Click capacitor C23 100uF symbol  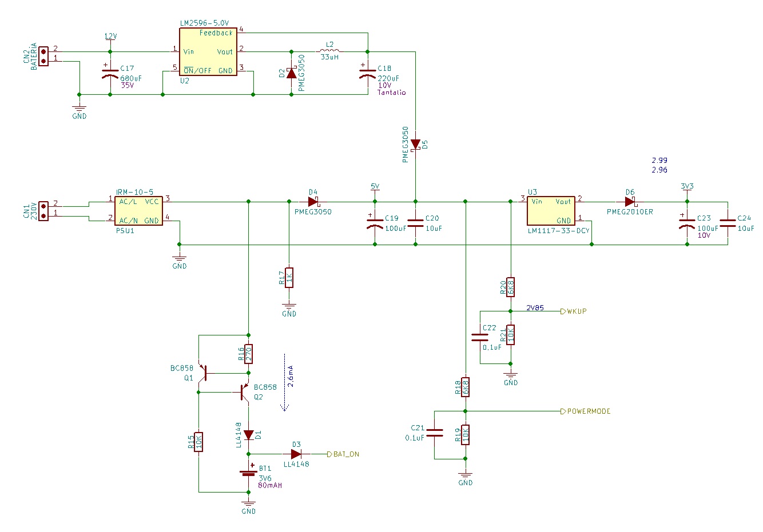(x=687, y=223)
